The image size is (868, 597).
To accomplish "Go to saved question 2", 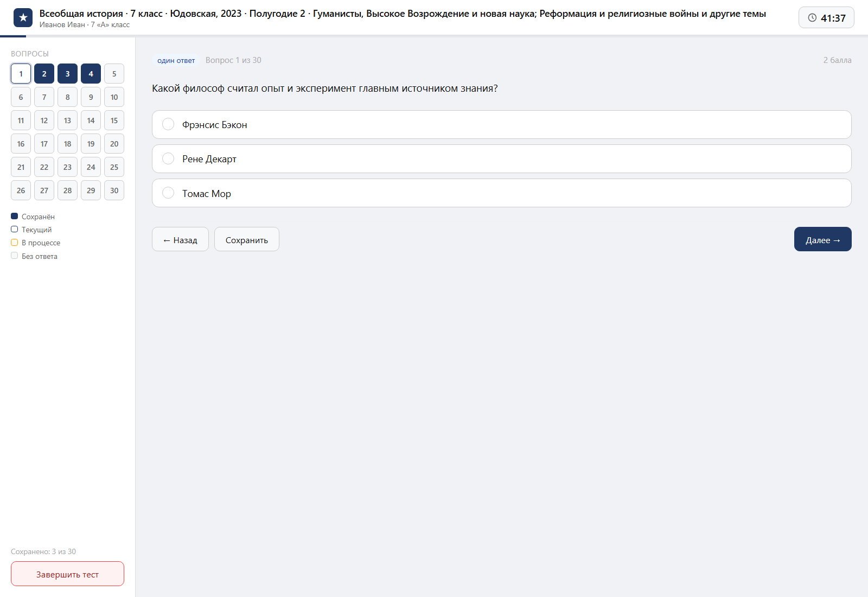I will [44, 74].
